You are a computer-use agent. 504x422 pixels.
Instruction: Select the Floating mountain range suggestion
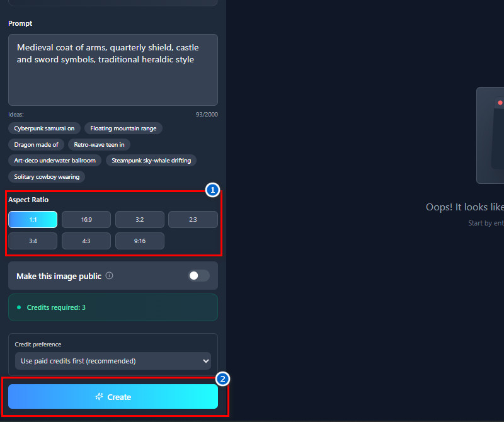pos(123,128)
